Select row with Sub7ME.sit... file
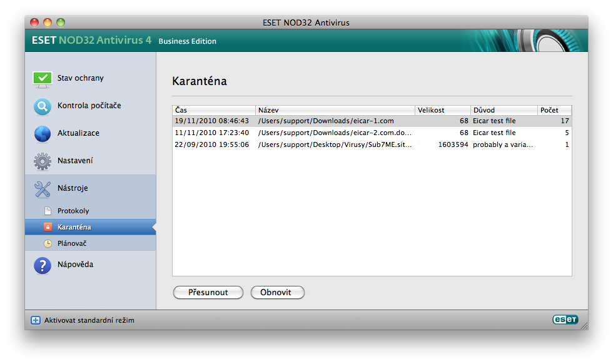This screenshot has width=613, height=364. coord(372,144)
